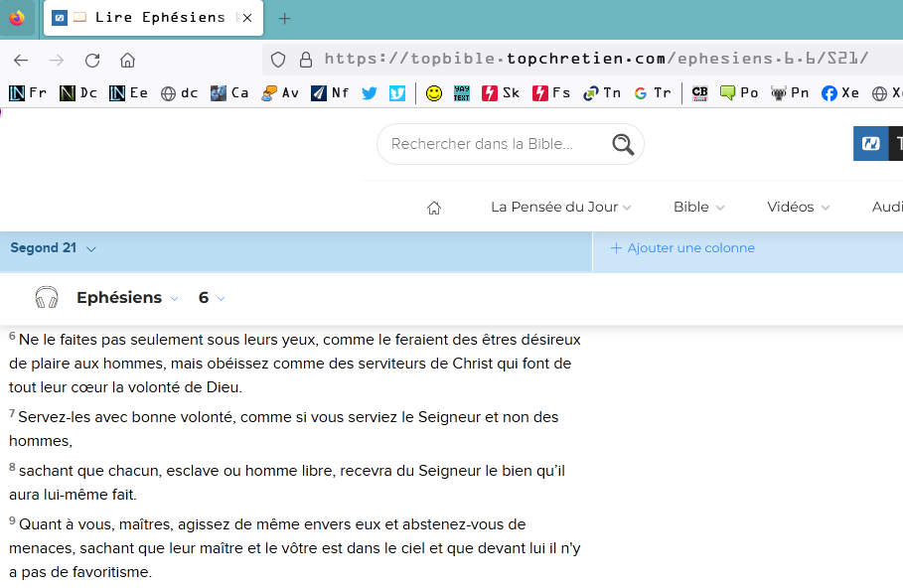Click the text 'tout leur cœur la volonté de Dieu.'

click(125, 387)
